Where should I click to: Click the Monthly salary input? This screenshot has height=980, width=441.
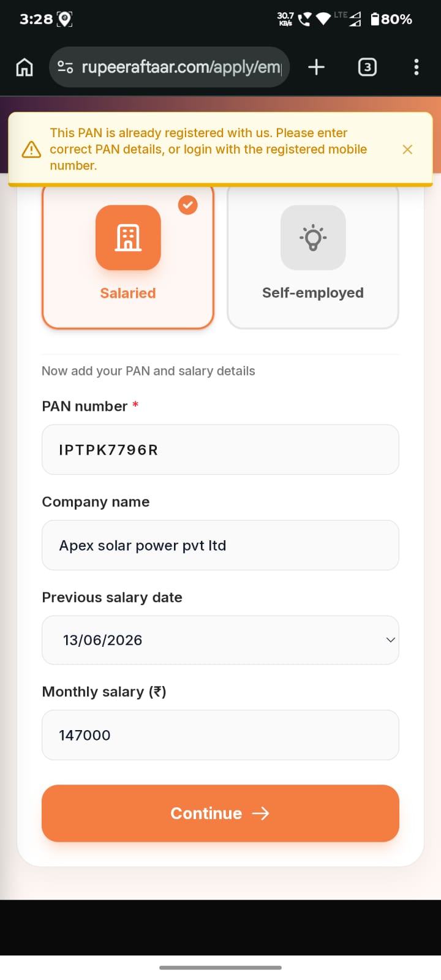(221, 735)
